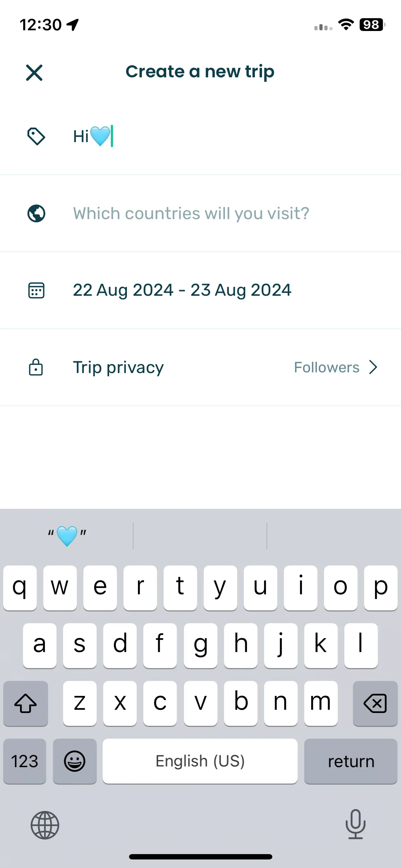The image size is (401, 868).
Task: Open the date range 22 Aug 2024 picker
Action: pos(182,290)
